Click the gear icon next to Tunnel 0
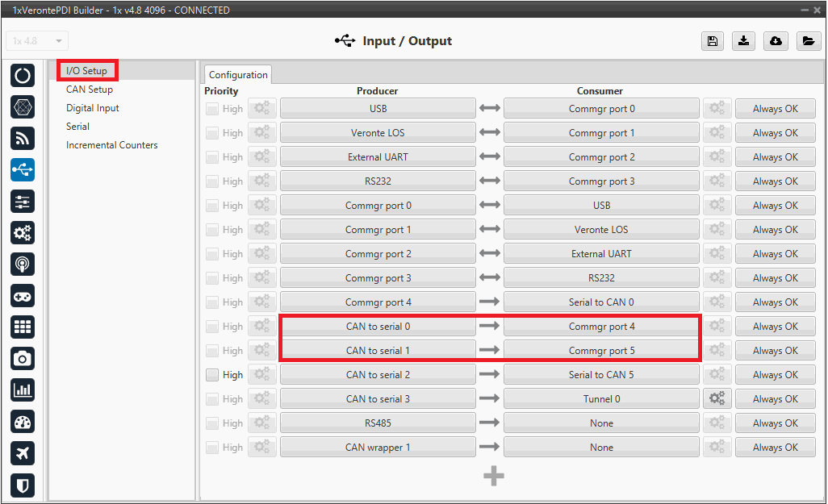 click(x=716, y=398)
